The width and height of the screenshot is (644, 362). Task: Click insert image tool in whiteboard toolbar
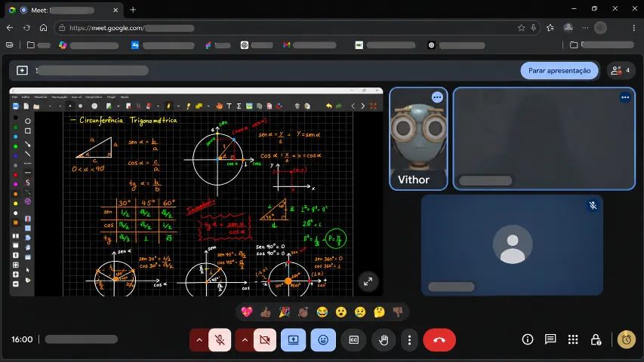pos(249,106)
